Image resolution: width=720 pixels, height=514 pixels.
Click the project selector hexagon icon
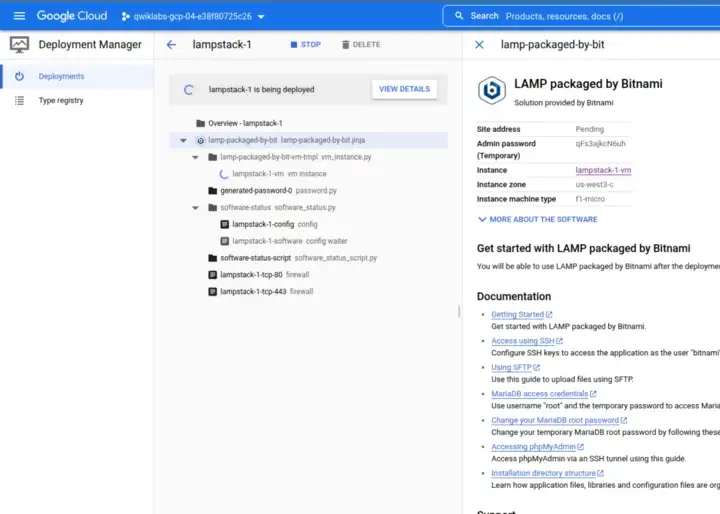[x=125, y=17]
